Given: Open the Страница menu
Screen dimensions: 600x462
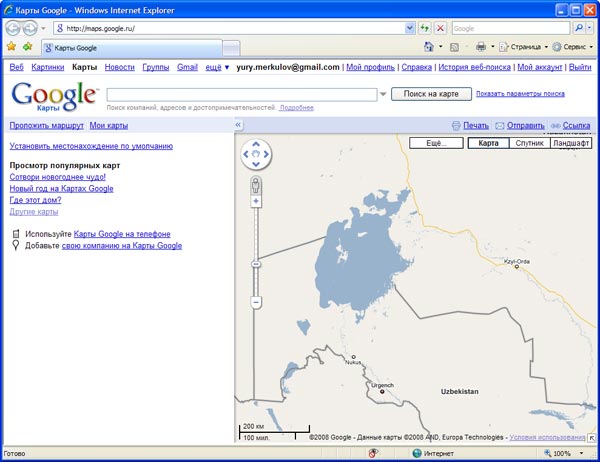Looking at the screenshot, I should click(x=523, y=47).
